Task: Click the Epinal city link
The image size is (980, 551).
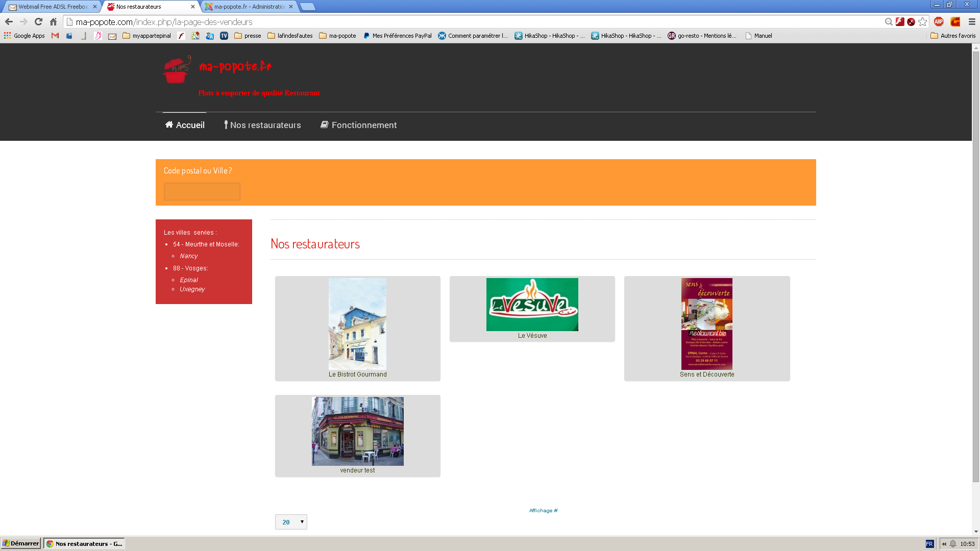Action: click(189, 280)
